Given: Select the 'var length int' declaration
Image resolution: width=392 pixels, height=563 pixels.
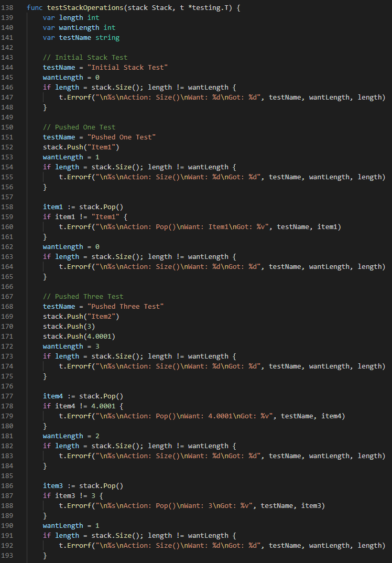Looking at the screenshot, I should click(71, 18).
